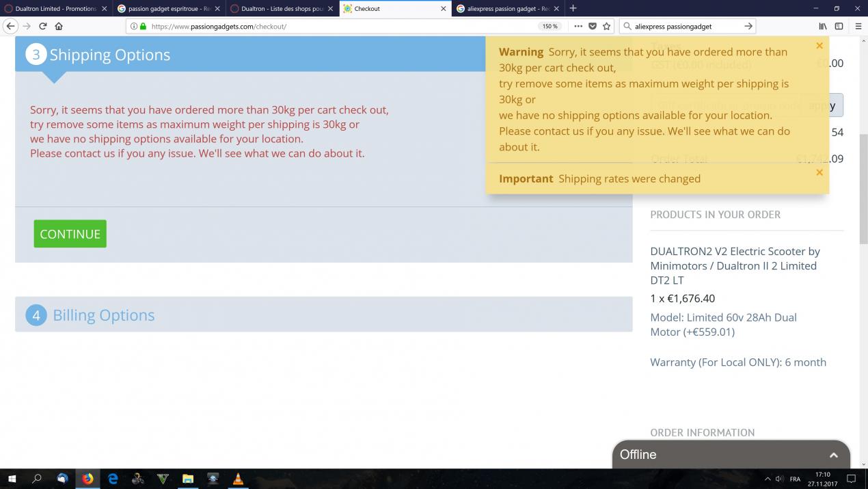Open the Firefox library
The width and height of the screenshot is (868, 489).
(823, 26)
